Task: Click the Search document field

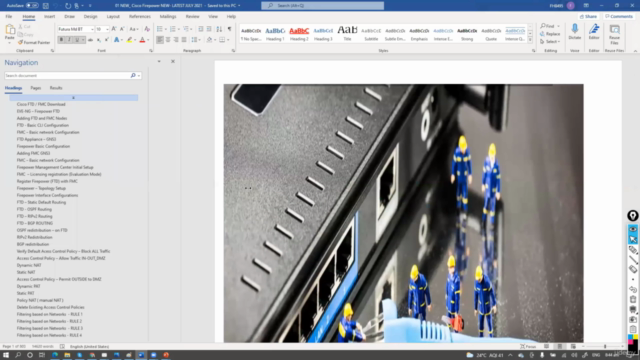Action: [x=67, y=76]
